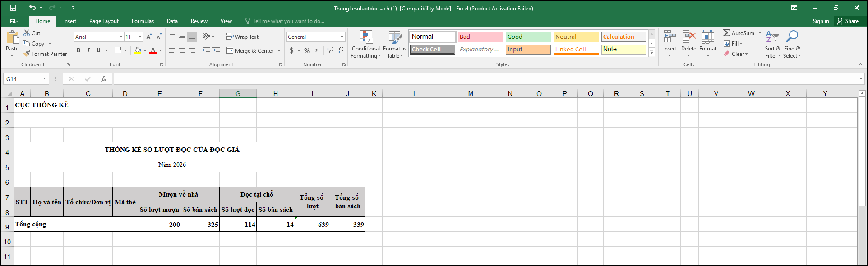Open the General number format dropdown

click(342, 37)
